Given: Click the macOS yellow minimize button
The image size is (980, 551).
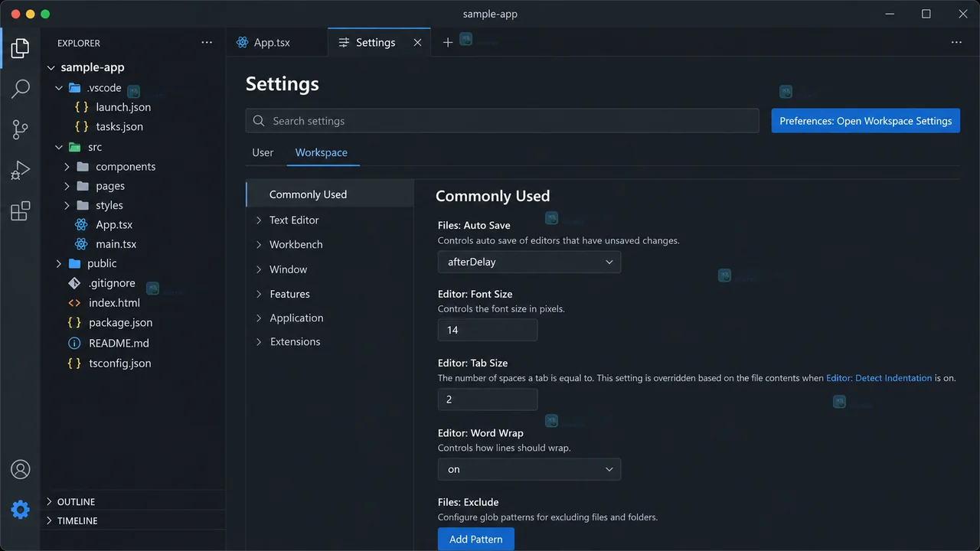Looking at the screenshot, I should [31, 14].
